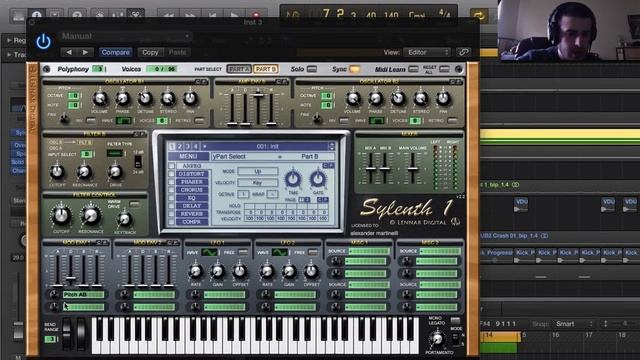Go to next preset with right arrow
The height and width of the screenshot is (360, 640).
(x=85, y=52)
